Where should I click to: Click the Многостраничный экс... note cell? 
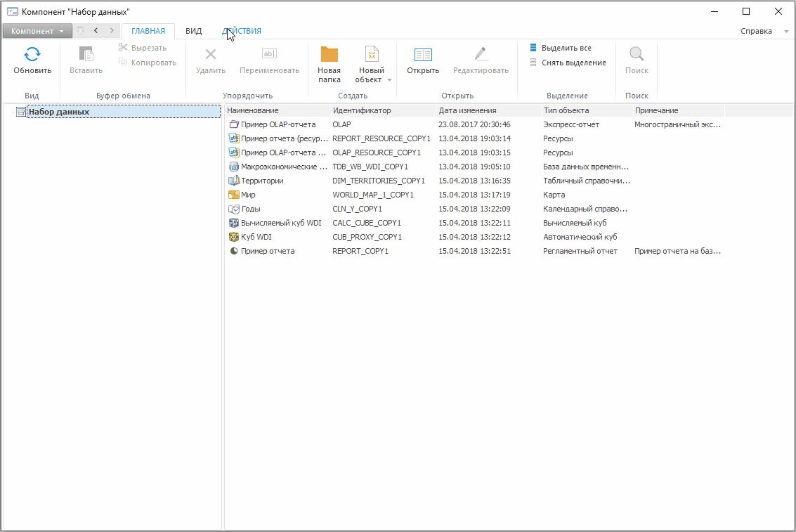click(677, 124)
